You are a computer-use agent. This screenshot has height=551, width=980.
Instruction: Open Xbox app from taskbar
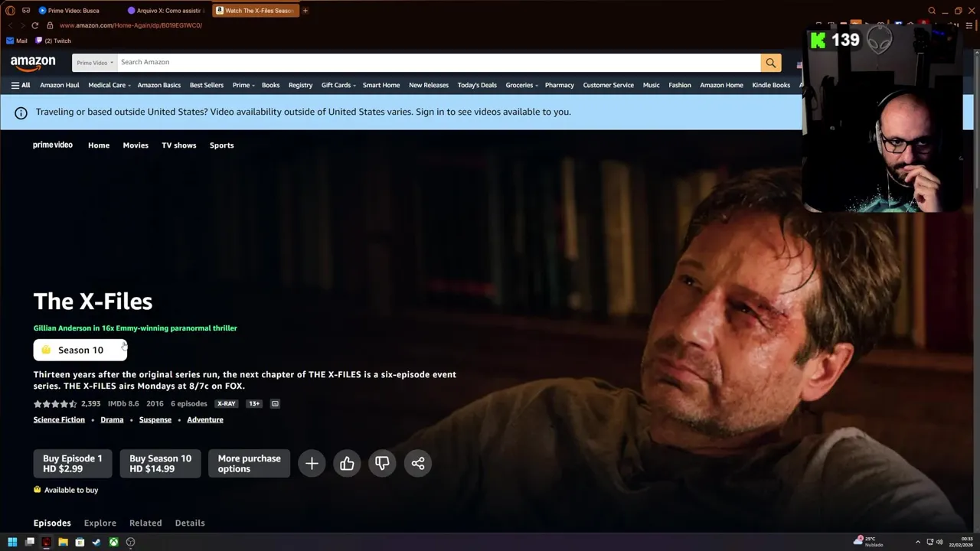[113, 542]
